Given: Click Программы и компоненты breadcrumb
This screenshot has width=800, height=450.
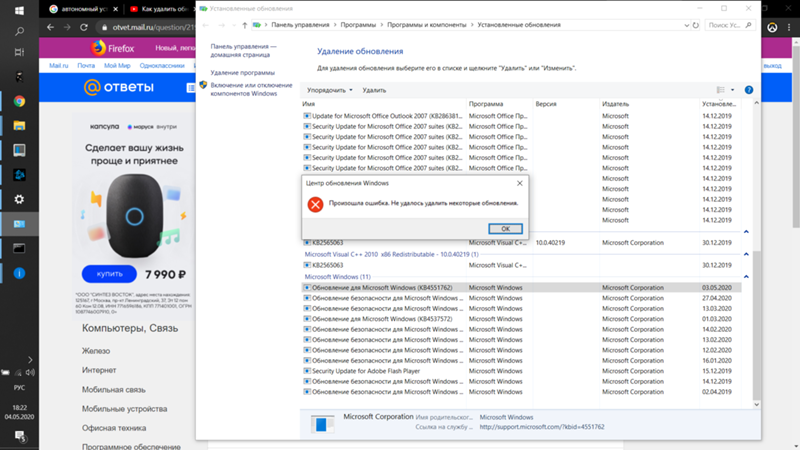Looking at the screenshot, I should click(427, 25).
